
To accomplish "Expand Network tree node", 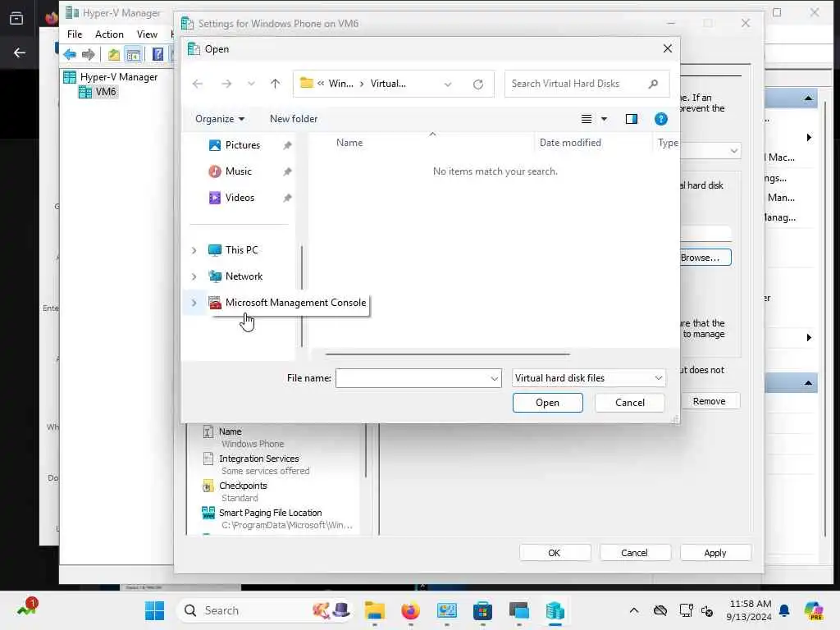I will click(x=194, y=276).
